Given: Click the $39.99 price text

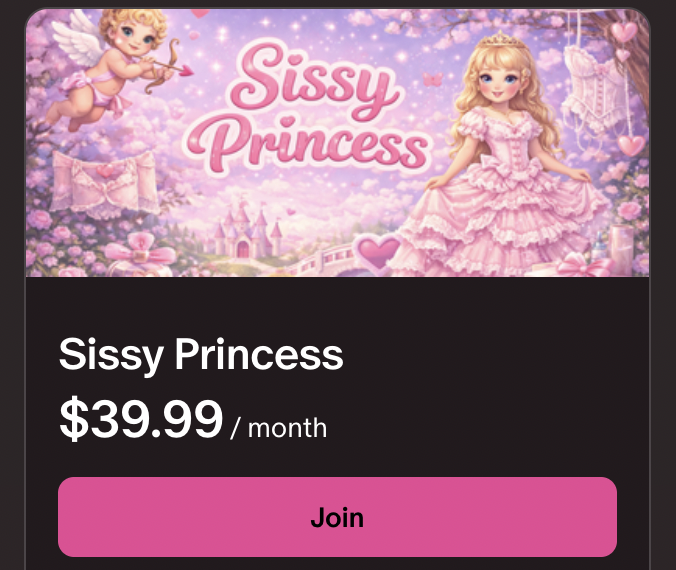Looking at the screenshot, I should pyautogui.click(x=141, y=419).
